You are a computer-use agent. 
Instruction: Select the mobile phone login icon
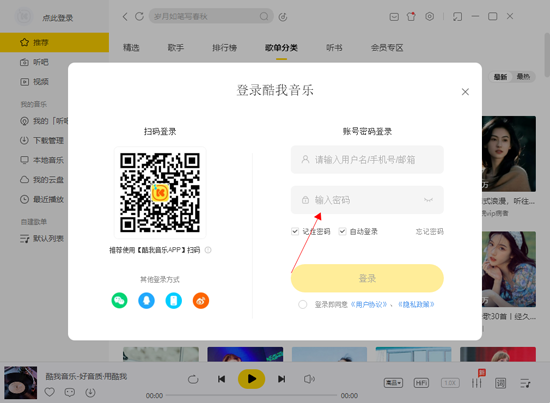point(174,301)
